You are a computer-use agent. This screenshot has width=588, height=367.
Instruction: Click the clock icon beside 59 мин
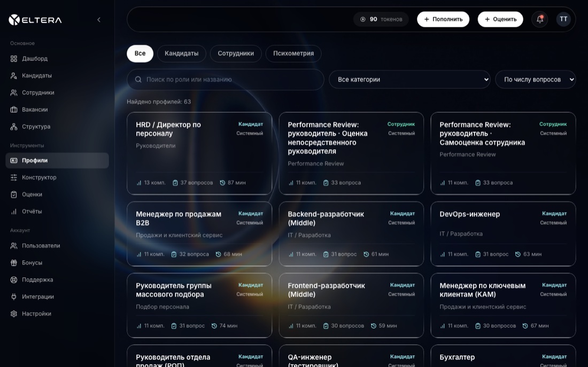(x=374, y=326)
